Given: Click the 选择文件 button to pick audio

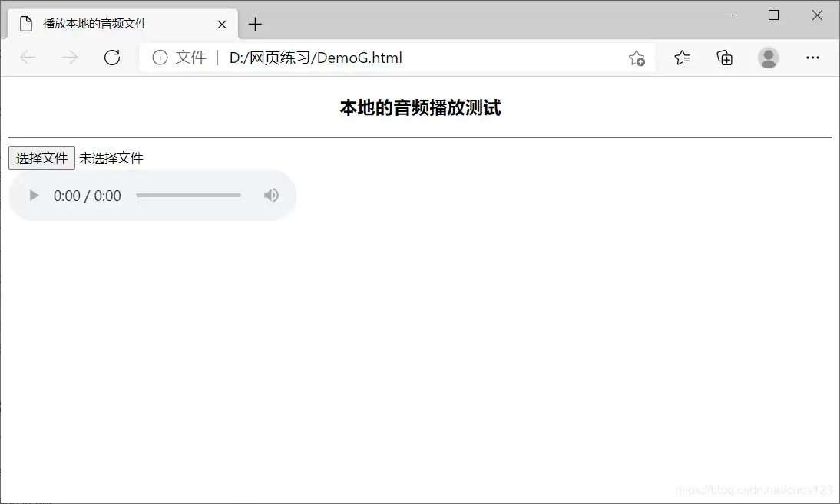Looking at the screenshot, I should pyautogui.click(x=41, y=157).
